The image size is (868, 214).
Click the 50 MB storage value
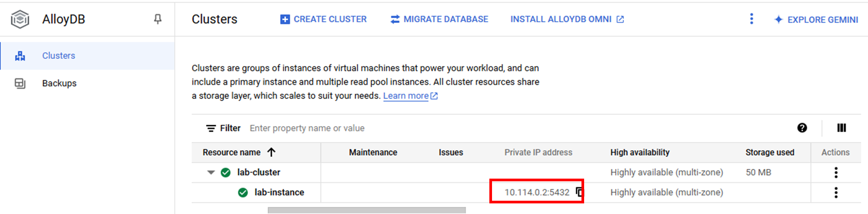point(758,172)
